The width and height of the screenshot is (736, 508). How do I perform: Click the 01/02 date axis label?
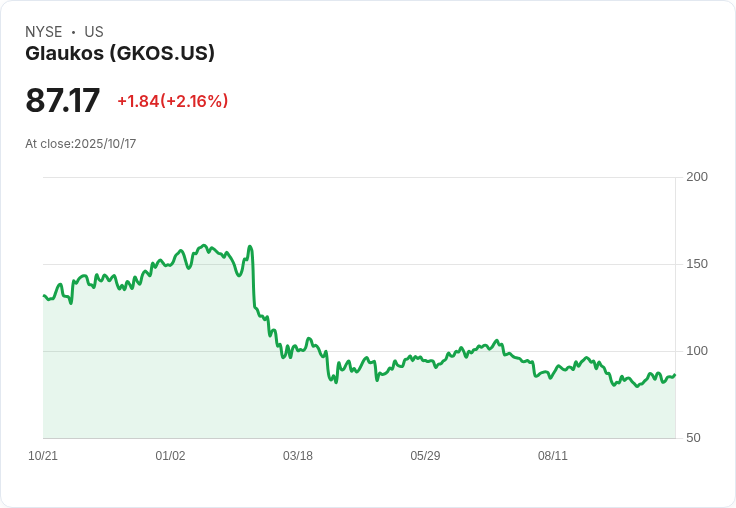point(170,456)
